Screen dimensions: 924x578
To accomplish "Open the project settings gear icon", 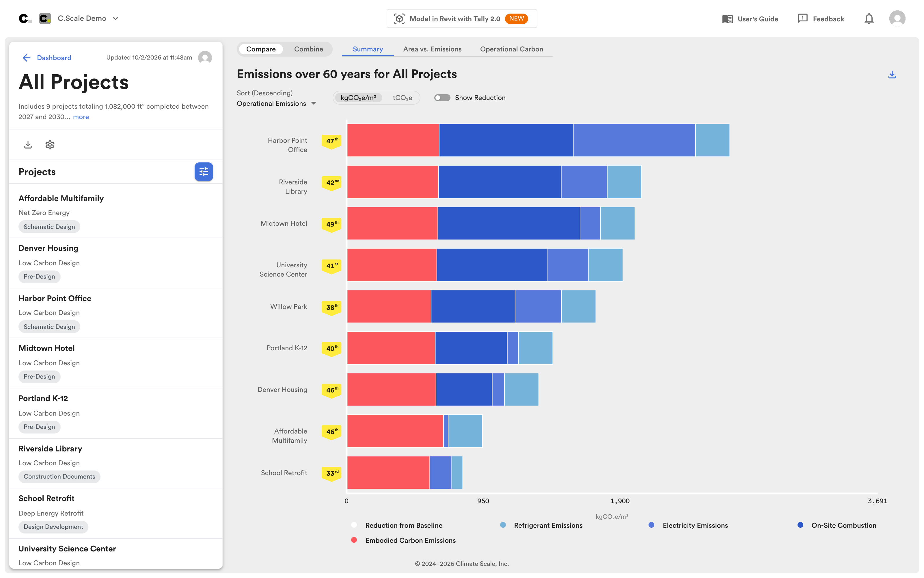I will tap(50, 145).
